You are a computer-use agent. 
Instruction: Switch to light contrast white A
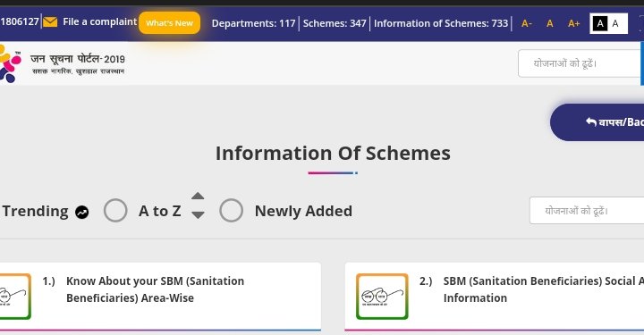(615, 23)
